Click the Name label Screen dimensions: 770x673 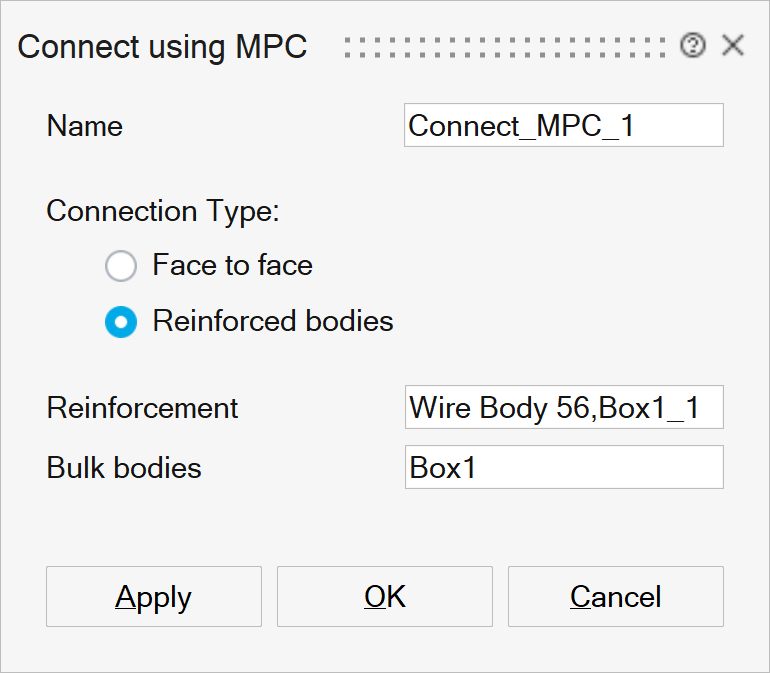(x=85, y=126)
